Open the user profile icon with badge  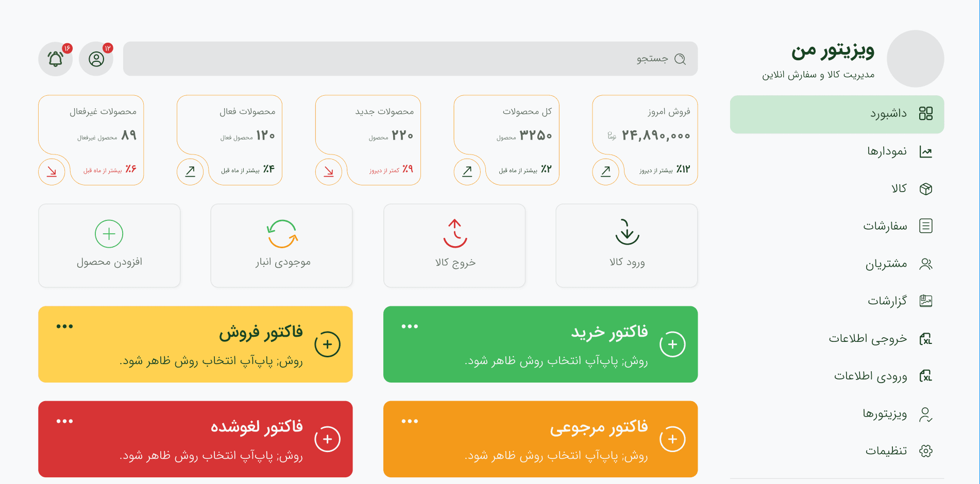[96, 59]
